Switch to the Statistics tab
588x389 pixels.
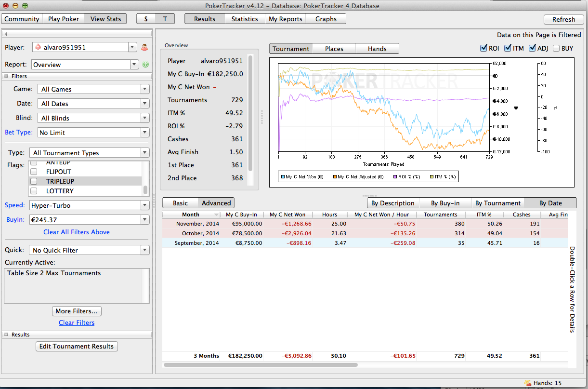coord(245,19)
